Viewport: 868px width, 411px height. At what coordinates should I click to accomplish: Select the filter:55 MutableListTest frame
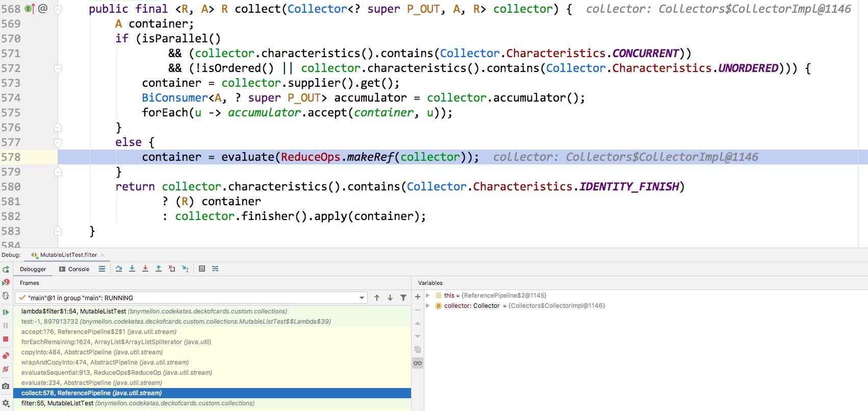tap(212, 403)
